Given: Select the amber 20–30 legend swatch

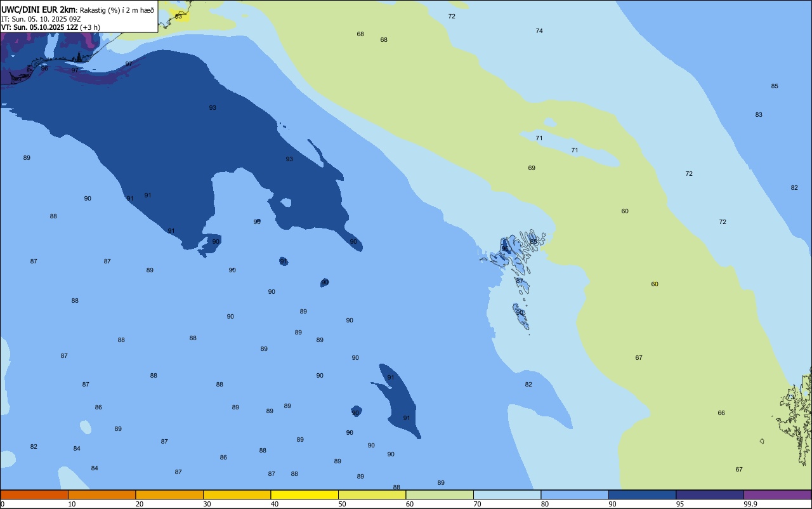Looking at the screenshot, I should (169, 494).
